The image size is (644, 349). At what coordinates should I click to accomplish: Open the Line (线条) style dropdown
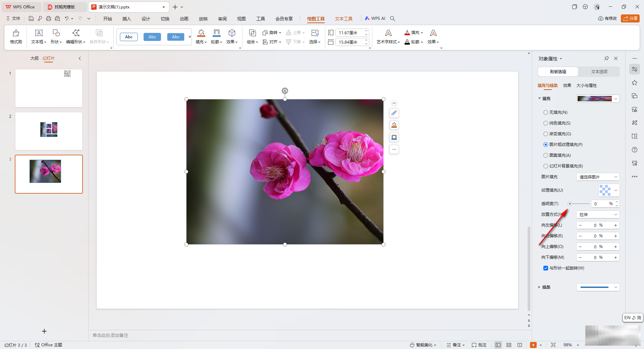point(598,287)
